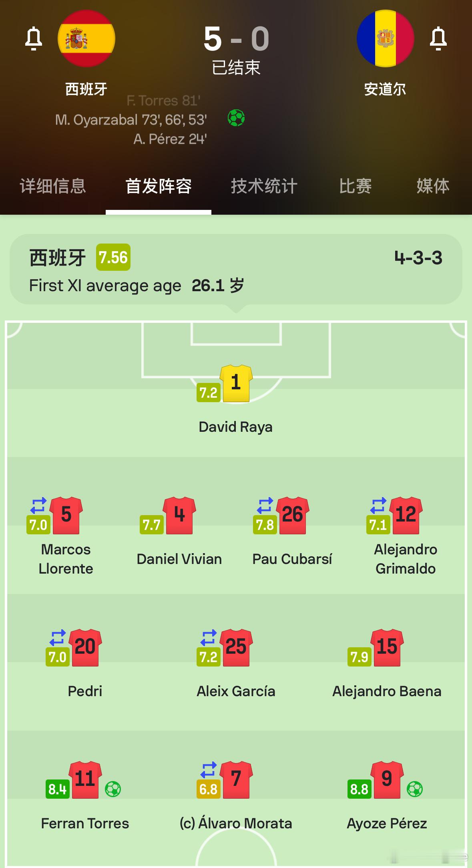Screen dimensions: 472x868
Task: Select Daniel Vivian's number 4 shirt
Action: point(179,516)
